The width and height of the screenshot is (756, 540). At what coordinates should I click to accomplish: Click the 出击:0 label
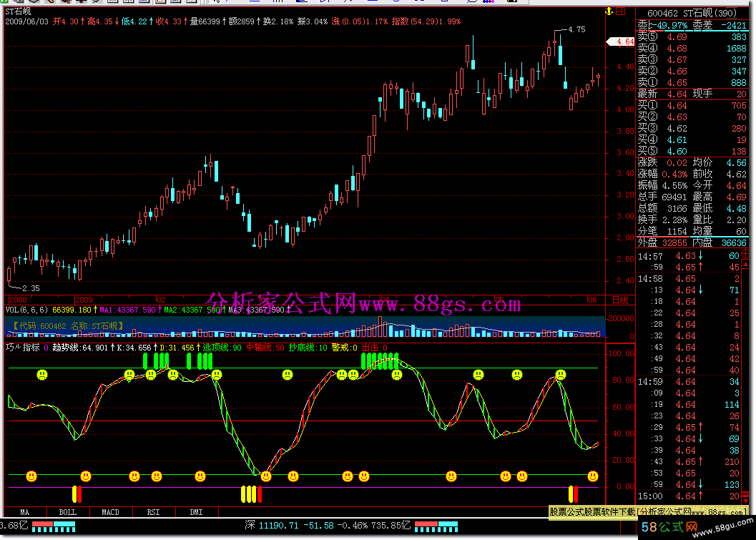(375, 347)
